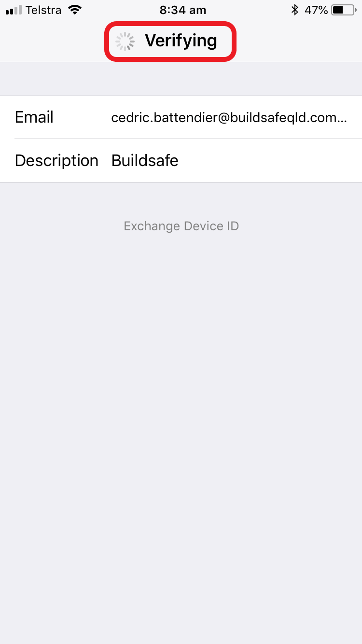Click the ellipsis ending the email address

tap(342, 121)
